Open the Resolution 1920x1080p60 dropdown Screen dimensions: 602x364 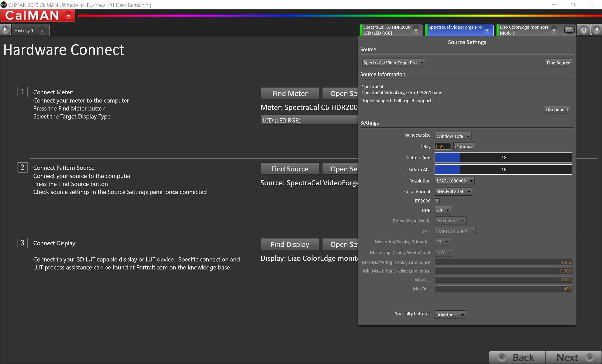(454, 181)
